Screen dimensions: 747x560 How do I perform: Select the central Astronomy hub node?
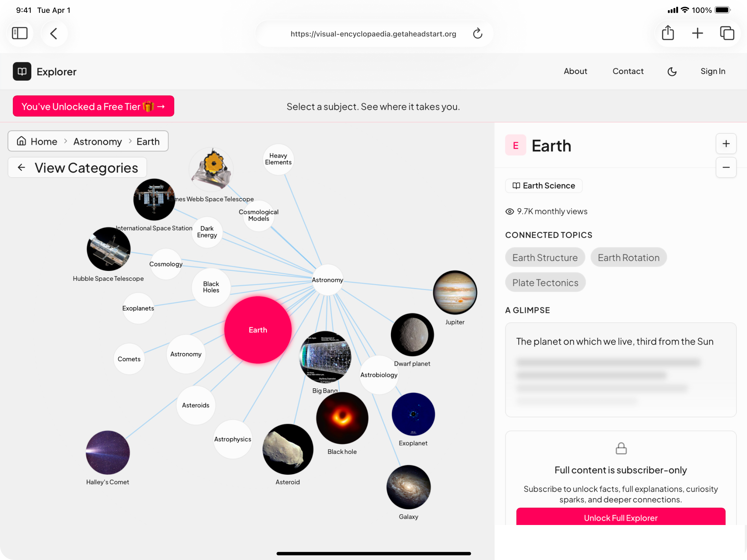tap(328, 280)
